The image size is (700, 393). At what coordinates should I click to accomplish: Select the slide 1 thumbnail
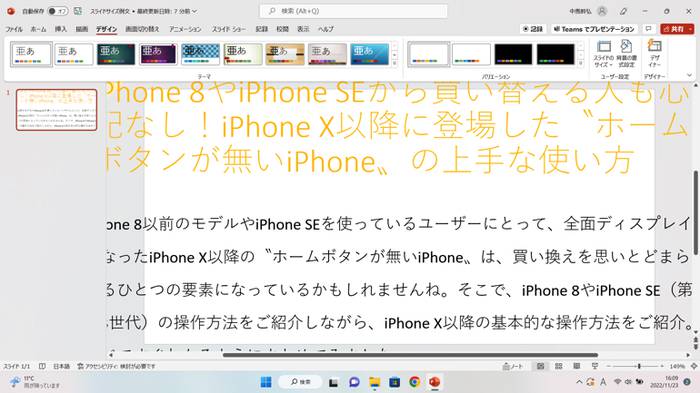click(57, 110)
